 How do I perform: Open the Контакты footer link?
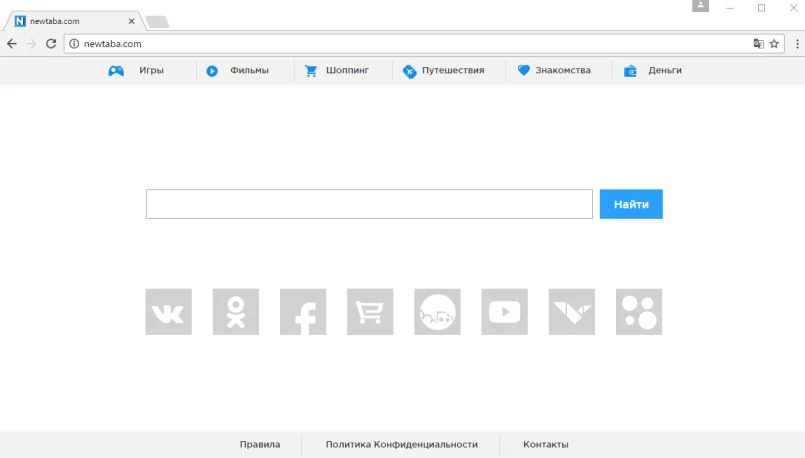click(x=546, y=444)
